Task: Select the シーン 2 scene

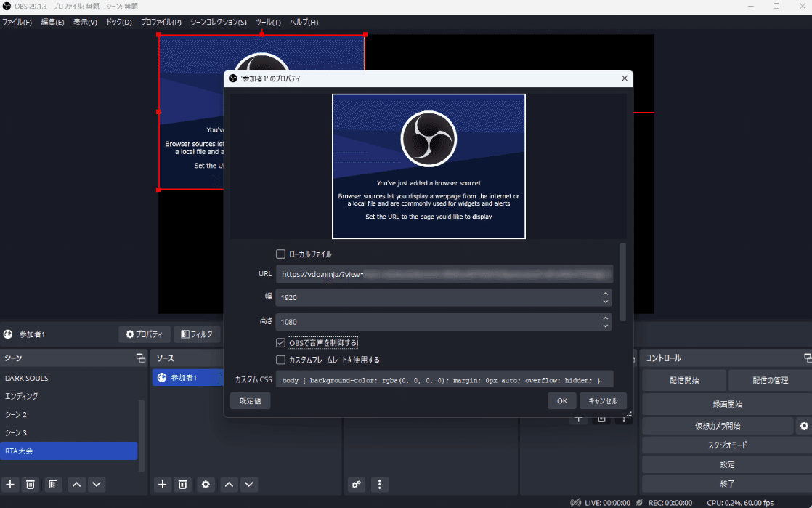Action: (69, 414)
